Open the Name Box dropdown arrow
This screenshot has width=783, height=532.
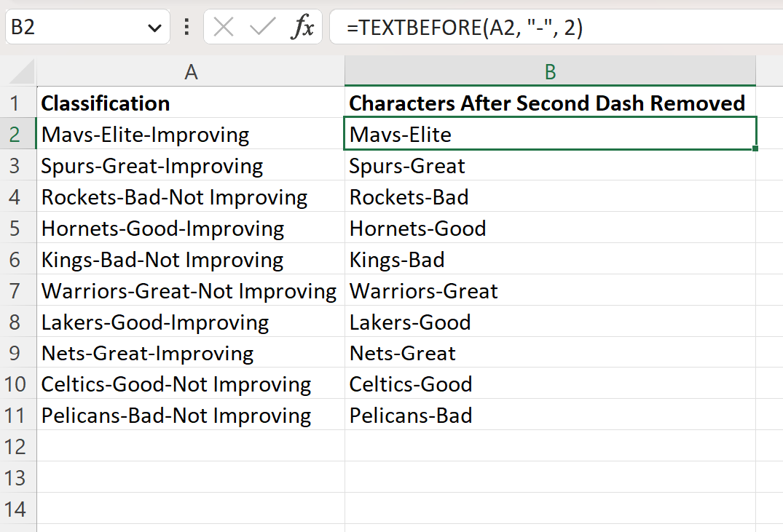154,26
